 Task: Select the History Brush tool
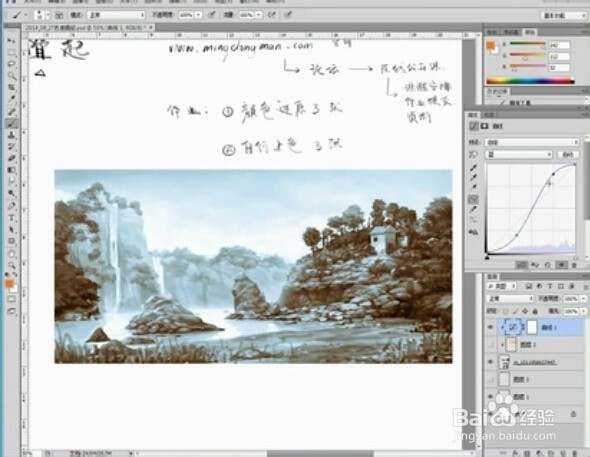pos(12,146)
